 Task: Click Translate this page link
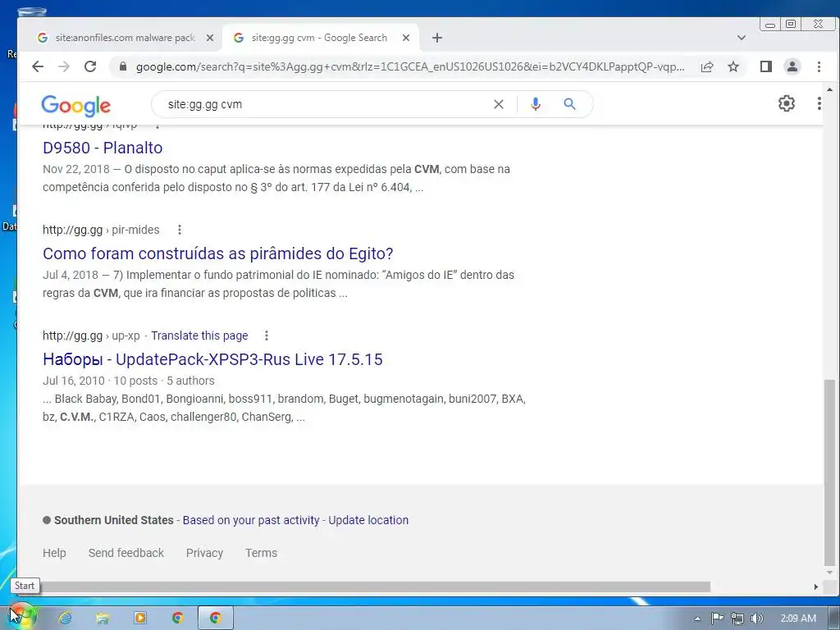[199, 336]
